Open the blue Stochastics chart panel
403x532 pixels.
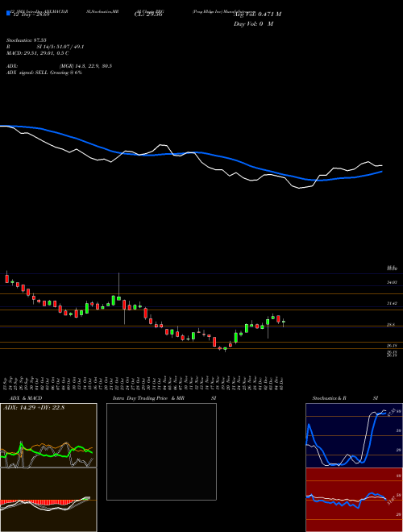click(354, 435)
